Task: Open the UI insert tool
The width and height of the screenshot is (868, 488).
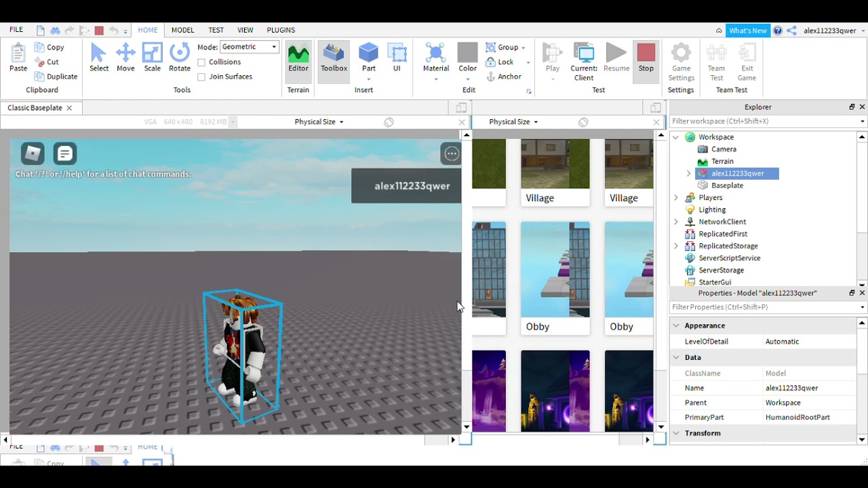Action: pos(397,58)
